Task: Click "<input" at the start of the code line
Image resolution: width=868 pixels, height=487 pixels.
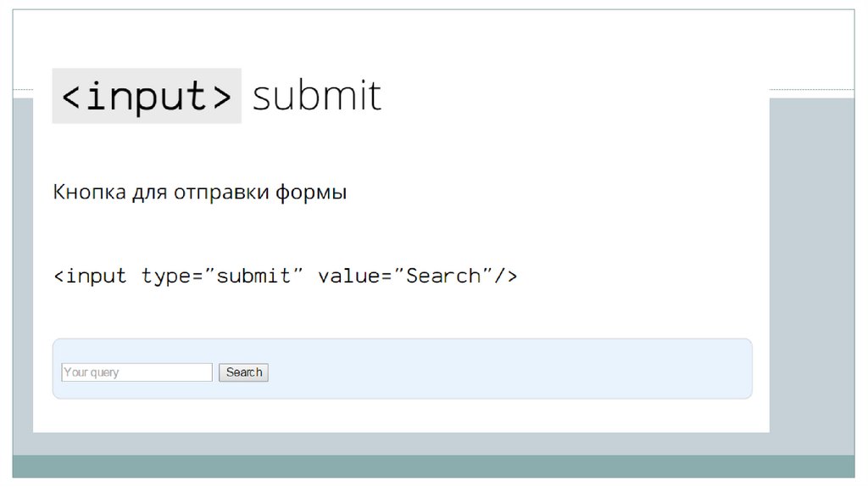Action: (x=90, y=277)
